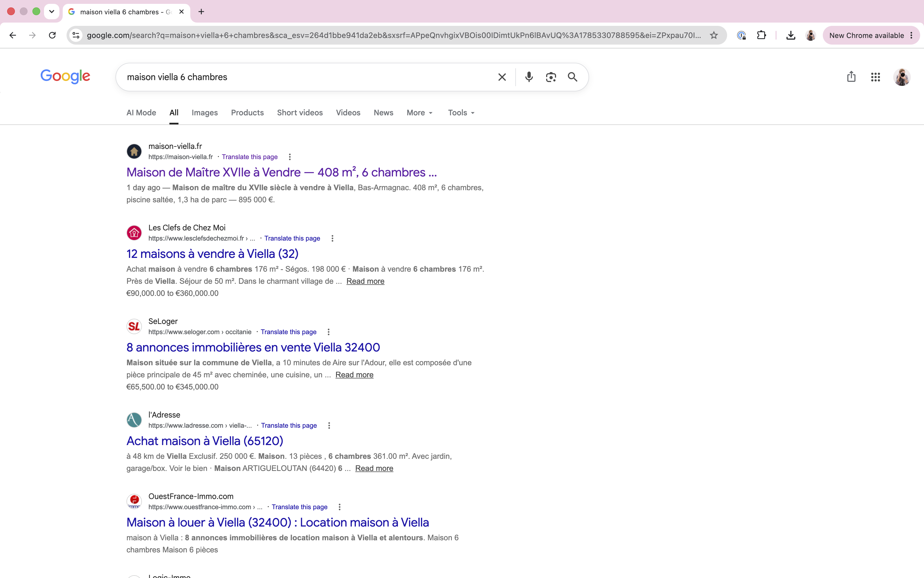Read more of Les Clefs de Chez Moi snippet

point(365,281)
